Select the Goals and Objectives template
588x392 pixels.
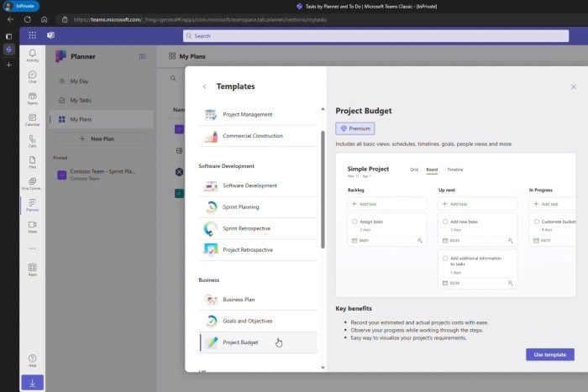(x=258, y=321)
